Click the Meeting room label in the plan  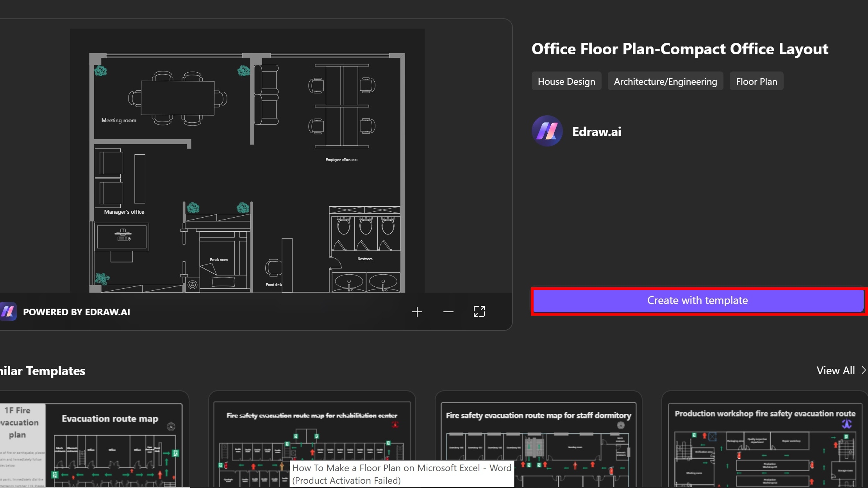pos(119,120)
